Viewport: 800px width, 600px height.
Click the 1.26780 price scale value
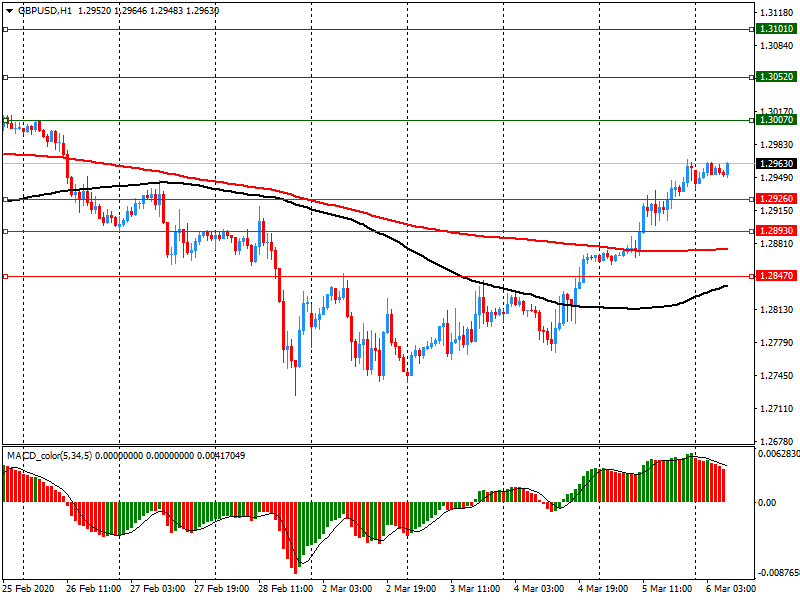pyautogui.click(x=777, y=441)
